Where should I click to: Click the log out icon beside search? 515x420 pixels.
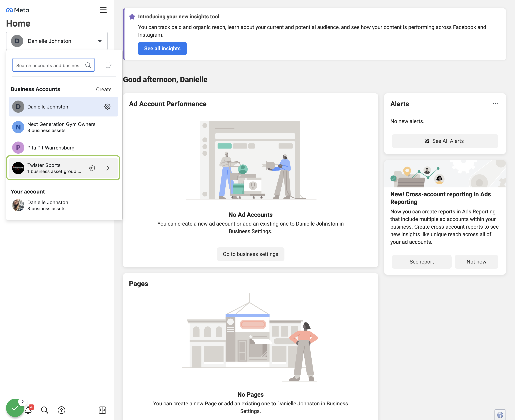[109, 65]
